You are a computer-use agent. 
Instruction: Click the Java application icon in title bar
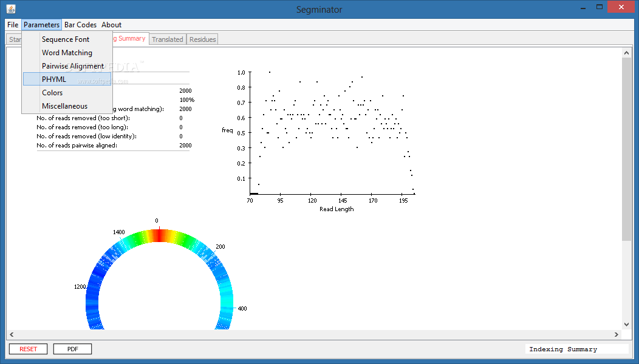(11, 8)
